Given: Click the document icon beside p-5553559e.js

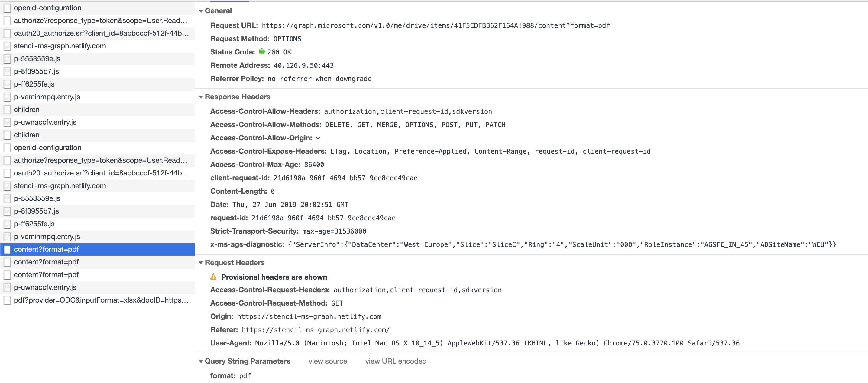Looking at the screenshot, I should pos(7,58).
